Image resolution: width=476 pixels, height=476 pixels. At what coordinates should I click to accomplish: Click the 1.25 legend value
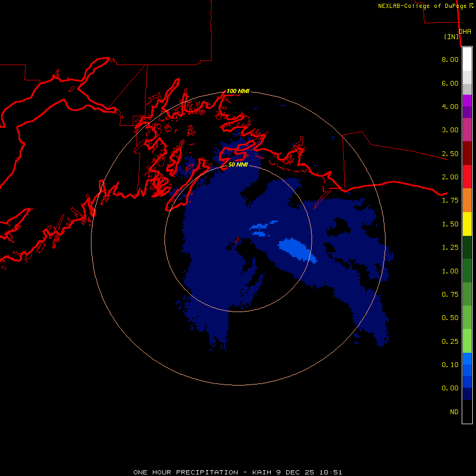coord(450,248)
